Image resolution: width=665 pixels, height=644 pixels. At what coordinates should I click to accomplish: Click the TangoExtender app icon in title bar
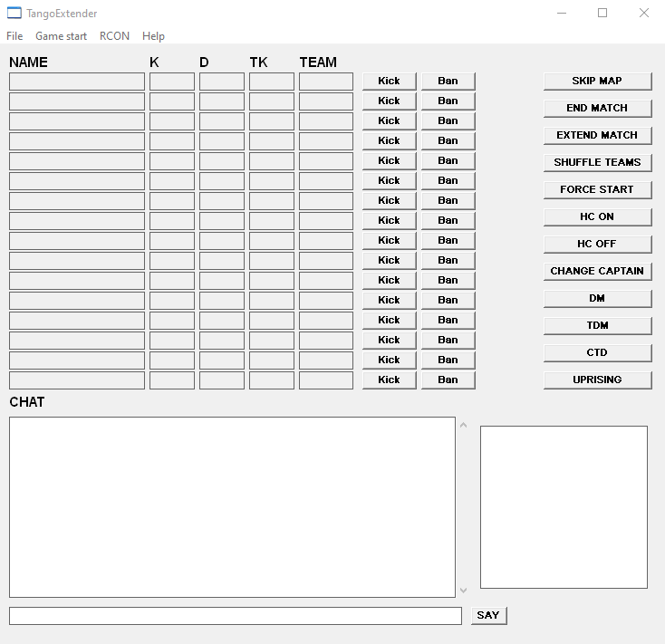[14, 14]
